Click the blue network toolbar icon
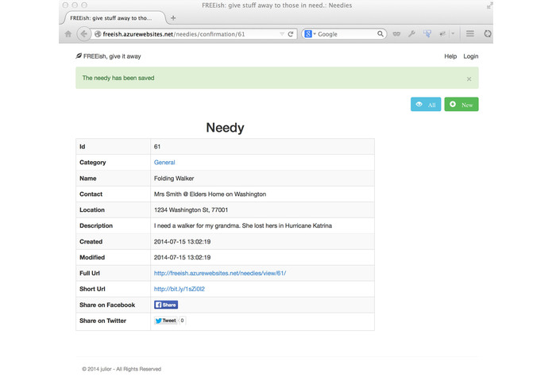The width and height of the screenshot is (552, 392). [427, 34]
